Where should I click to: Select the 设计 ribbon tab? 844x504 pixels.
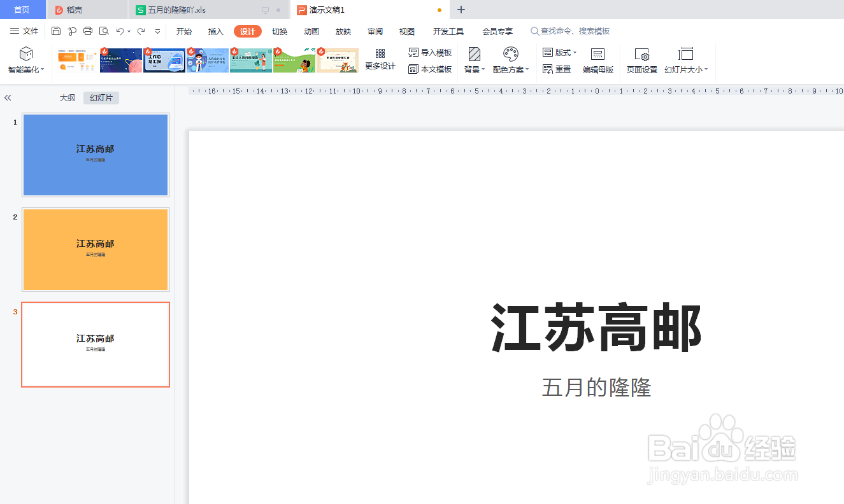(x=248, y=31)
